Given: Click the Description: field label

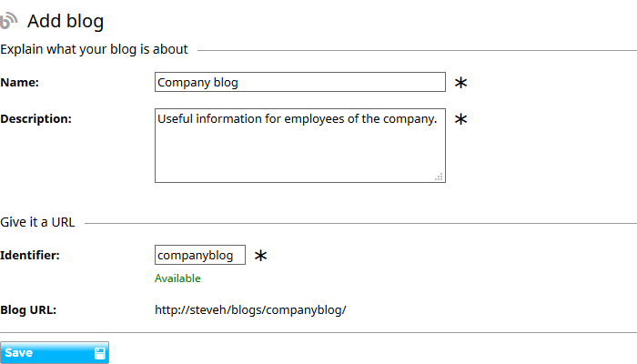Looking at the screenshot, I should tap(35, 119).
